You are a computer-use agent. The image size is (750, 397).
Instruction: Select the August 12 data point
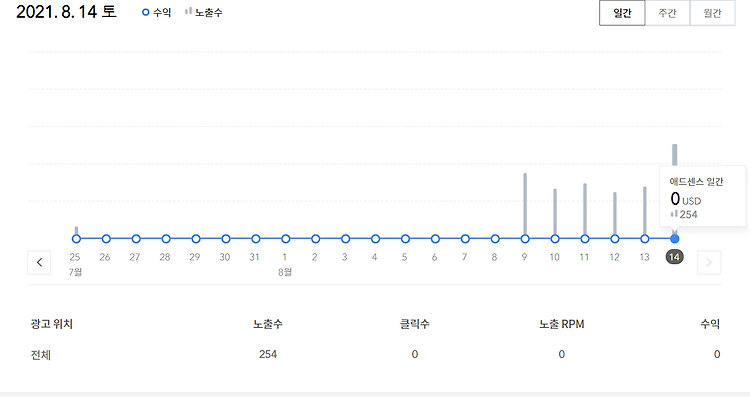pos(615,239)
